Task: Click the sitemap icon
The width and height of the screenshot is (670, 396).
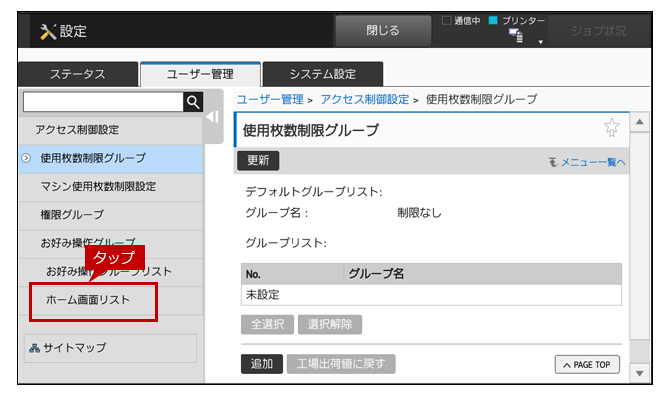Action: point(34,349)
